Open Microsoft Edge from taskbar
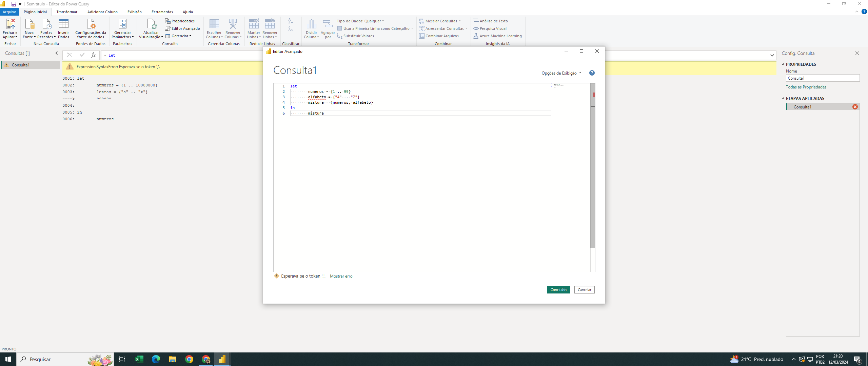This screenshot has height=366, width=868. (156, 359)
